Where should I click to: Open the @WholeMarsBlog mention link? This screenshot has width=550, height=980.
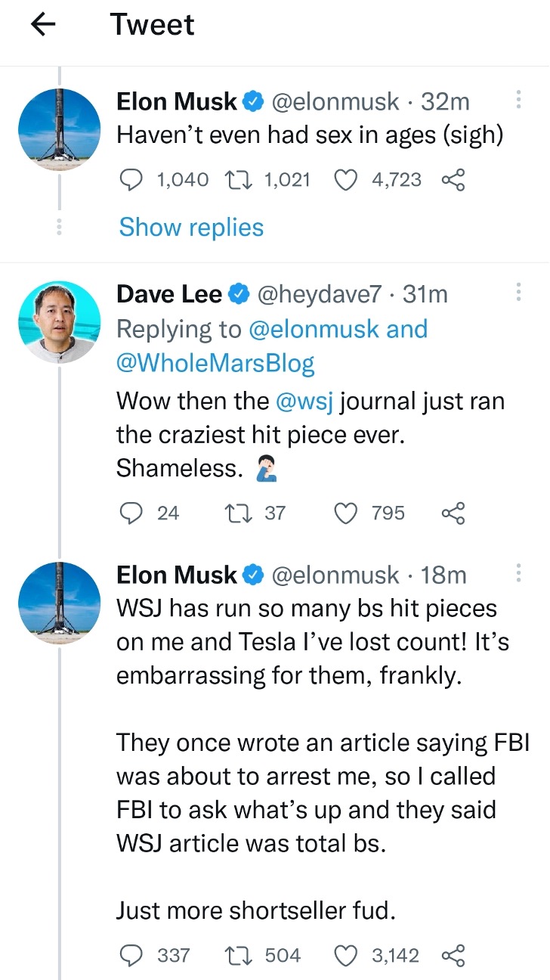[x=215, y=364]
